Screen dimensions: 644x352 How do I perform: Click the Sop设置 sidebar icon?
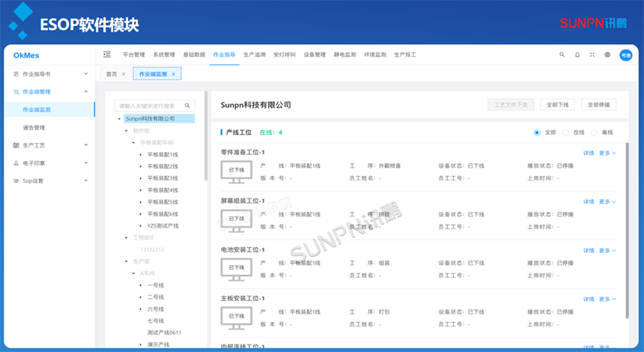tap(16, 180)
